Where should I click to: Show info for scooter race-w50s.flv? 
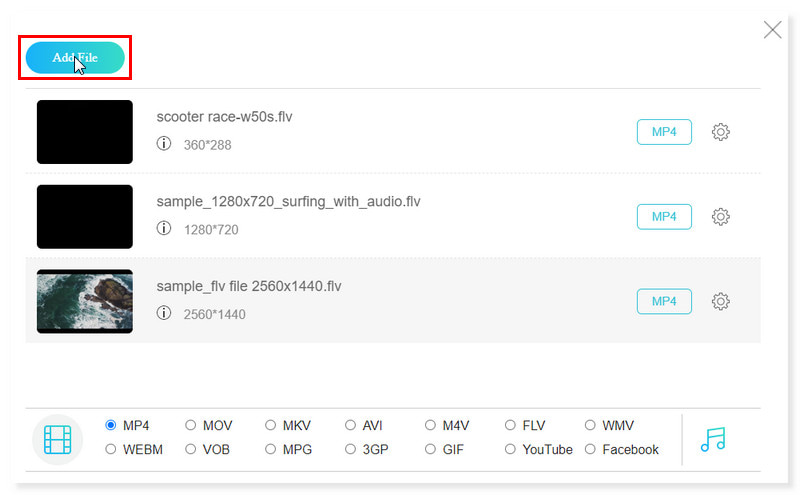tap(164, 144)
